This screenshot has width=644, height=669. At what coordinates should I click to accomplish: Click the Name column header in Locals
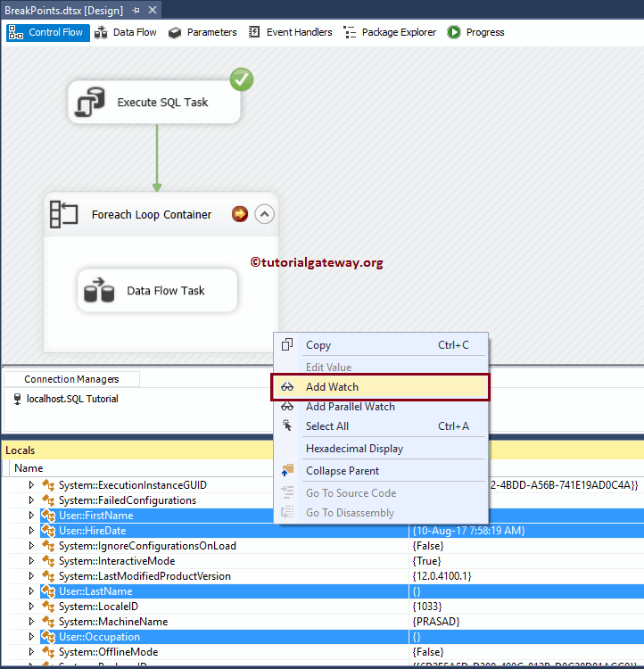tap(29, 468)
